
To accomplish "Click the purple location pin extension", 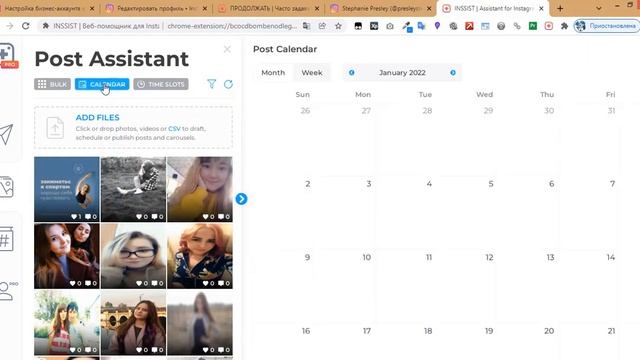I will point(437,26).
